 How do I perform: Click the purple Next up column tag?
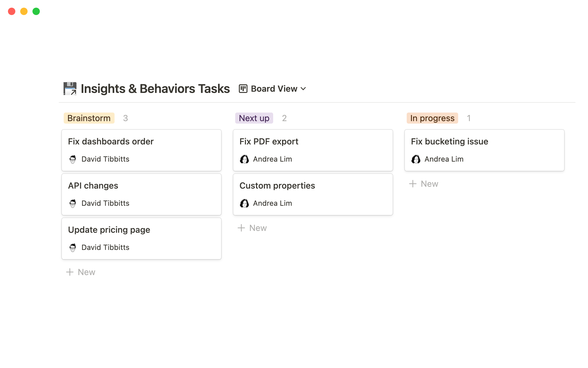(x=254, y=118)
